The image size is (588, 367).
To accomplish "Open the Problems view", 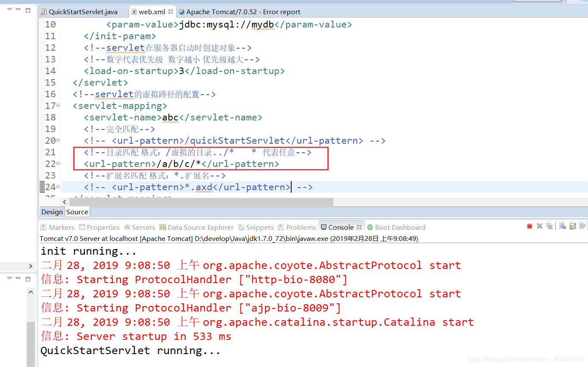I will (x=297, y=227).
